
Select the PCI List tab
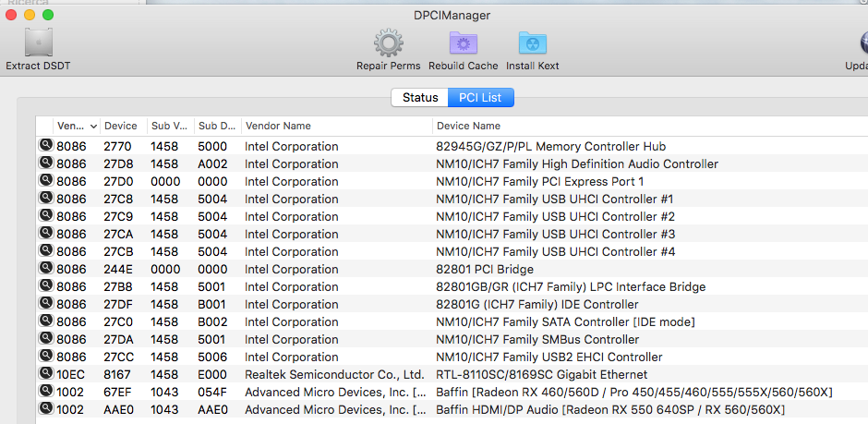(x=480, y=97)
